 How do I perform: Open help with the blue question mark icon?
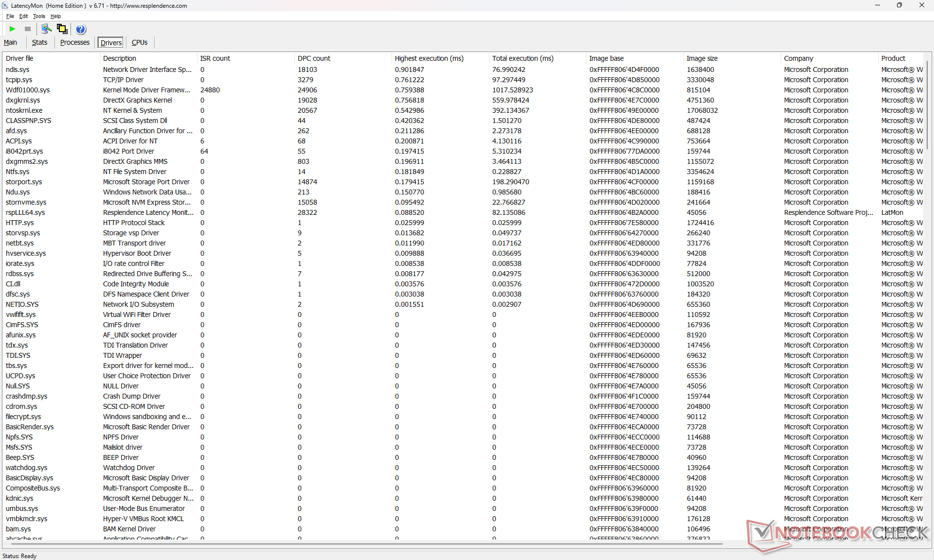pyautogui.click(x=81, y=29)
